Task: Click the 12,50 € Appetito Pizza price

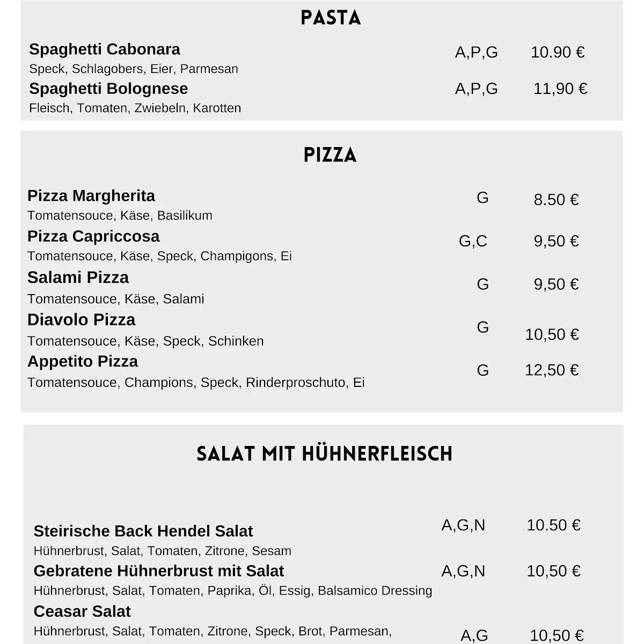Action: (552, 370)
